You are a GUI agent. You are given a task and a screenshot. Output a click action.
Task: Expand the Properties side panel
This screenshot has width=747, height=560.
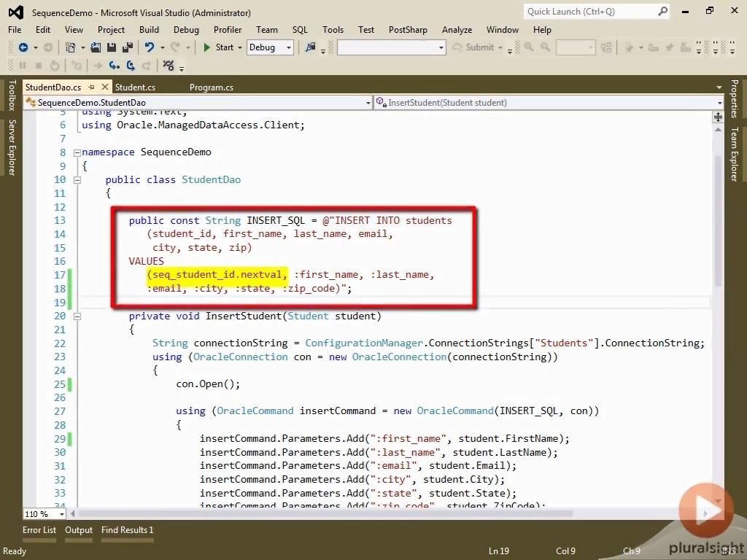(x=734, y=98)
